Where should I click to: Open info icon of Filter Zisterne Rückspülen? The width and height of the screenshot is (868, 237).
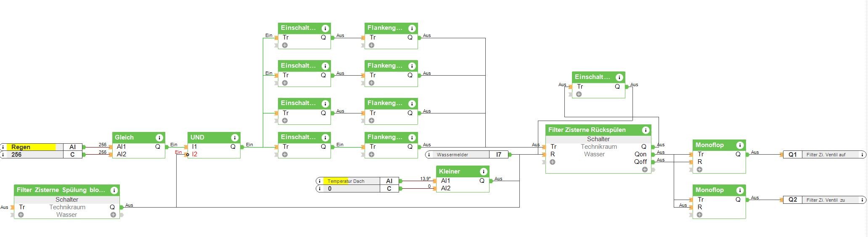[646, 130]
